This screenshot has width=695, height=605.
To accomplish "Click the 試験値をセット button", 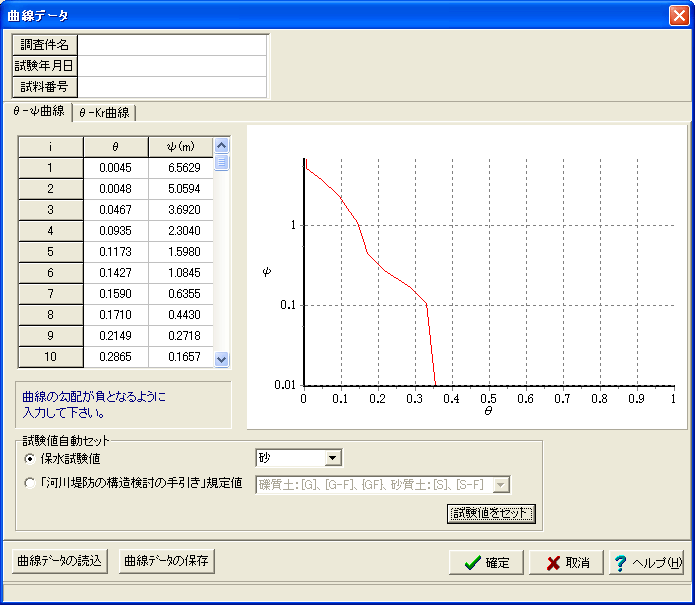I will (x=491, y=513).
